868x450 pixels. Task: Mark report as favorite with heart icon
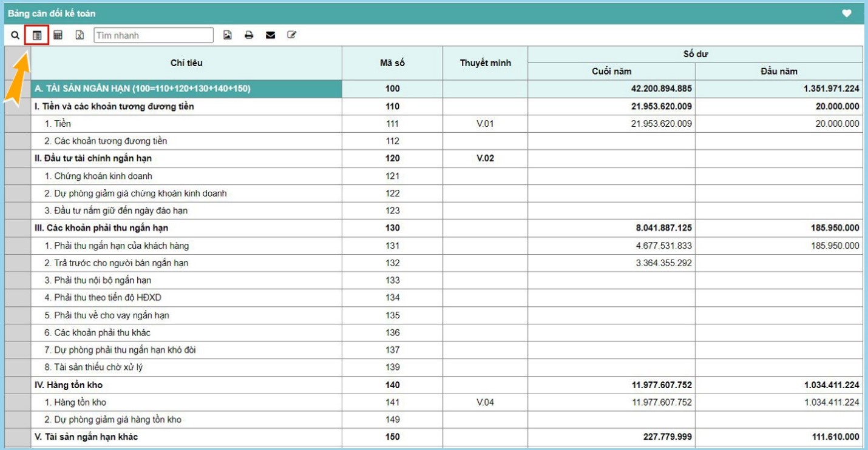tap(847, 13)
